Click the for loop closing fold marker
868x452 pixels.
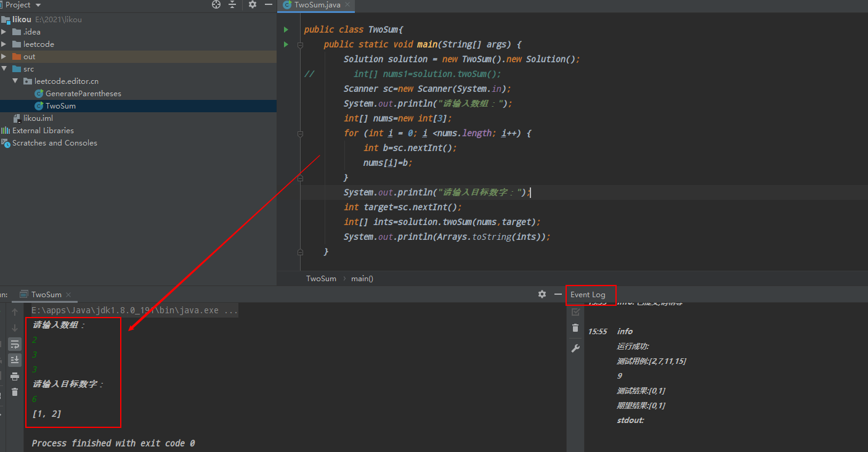pos(300,178)
